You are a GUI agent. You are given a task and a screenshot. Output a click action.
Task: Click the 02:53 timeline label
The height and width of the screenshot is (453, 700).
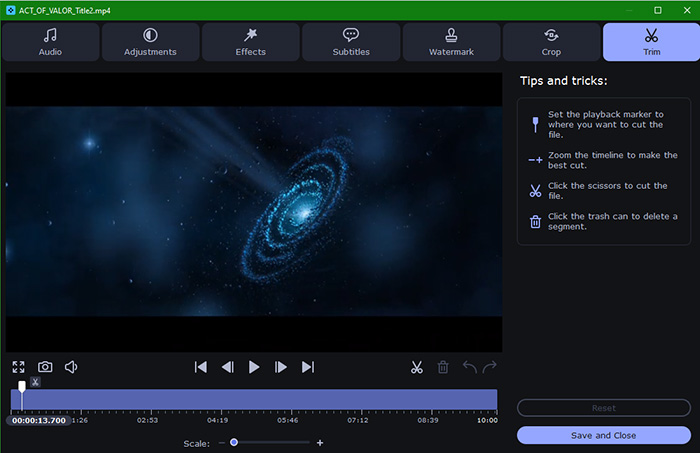tap(147, 420)
